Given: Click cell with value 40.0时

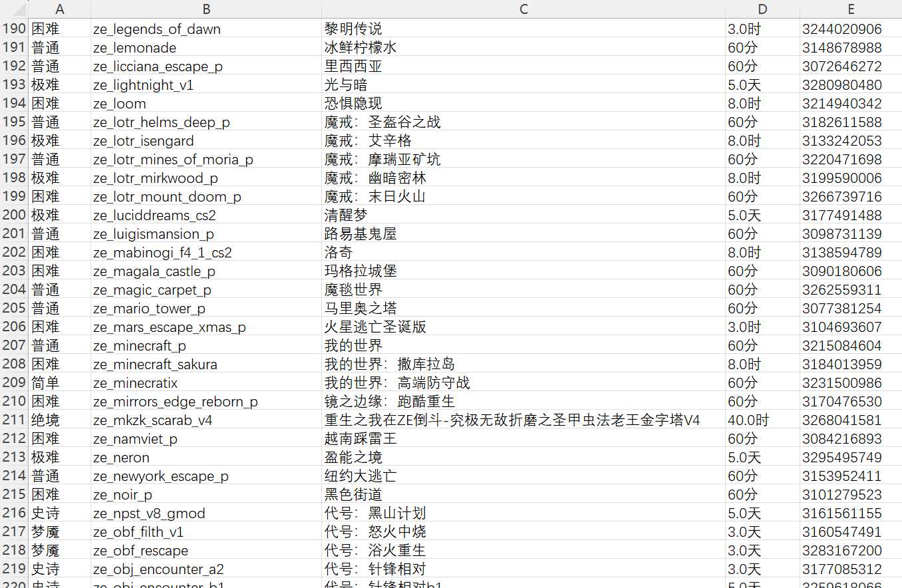Looking at the screenshot, I should (762, 420).
